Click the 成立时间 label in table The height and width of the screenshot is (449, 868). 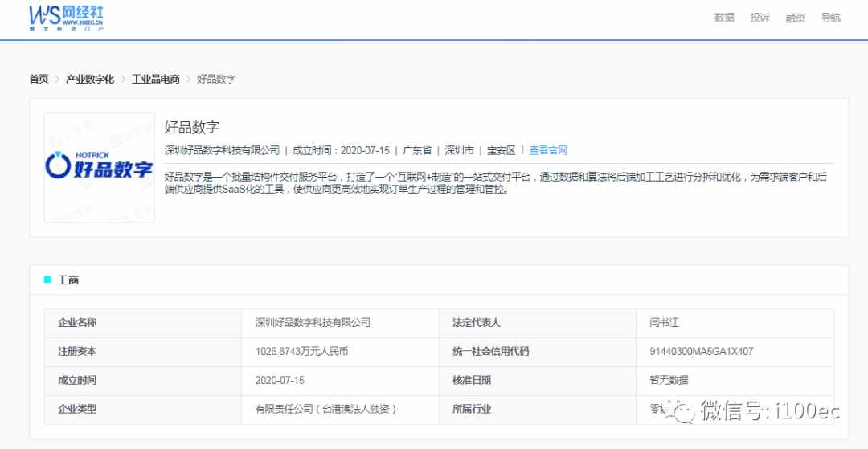click(x=143, y=381)
